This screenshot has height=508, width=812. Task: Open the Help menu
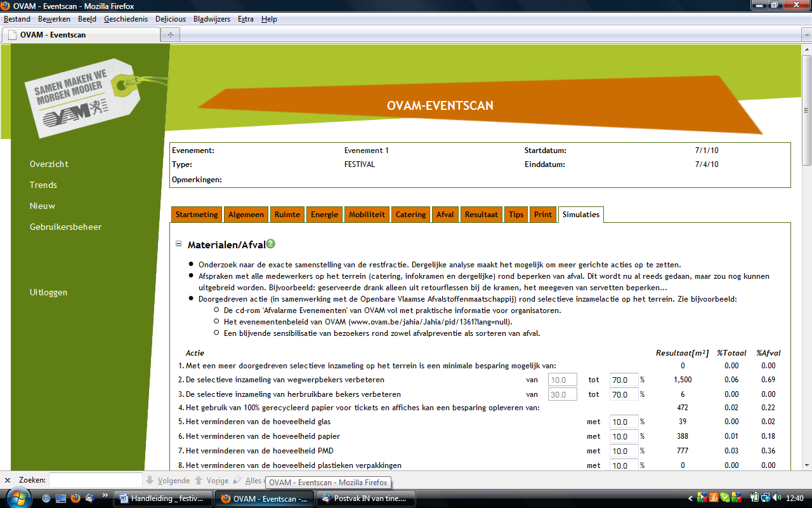click(x=269, y=19)
